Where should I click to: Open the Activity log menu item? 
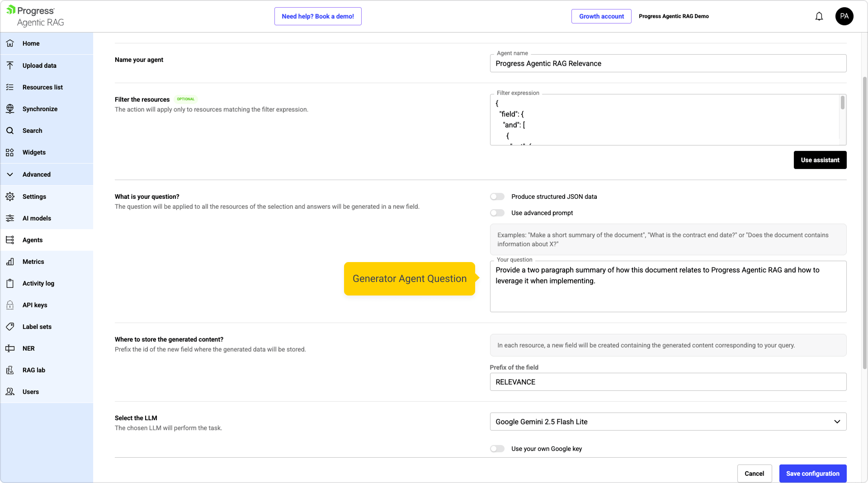coord(38,283)
